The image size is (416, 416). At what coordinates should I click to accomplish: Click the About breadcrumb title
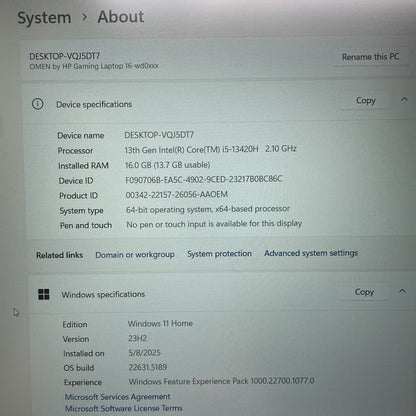(121, 17)
